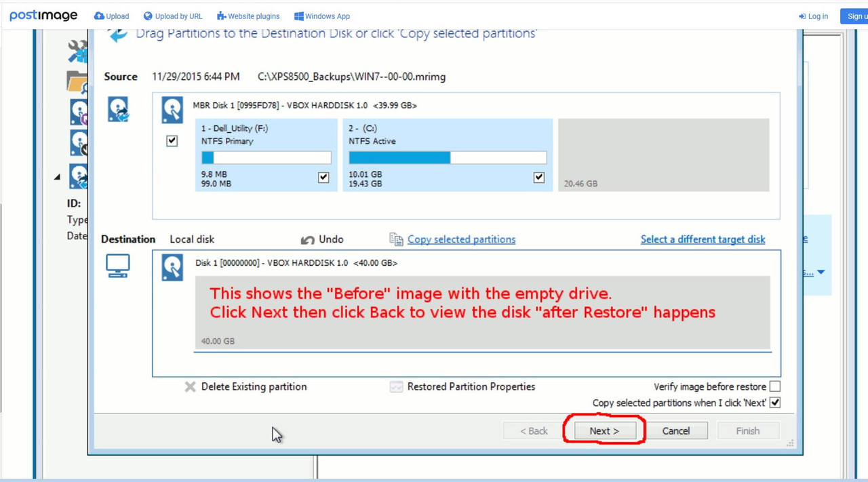Click the Upload cloud icon

99,16
